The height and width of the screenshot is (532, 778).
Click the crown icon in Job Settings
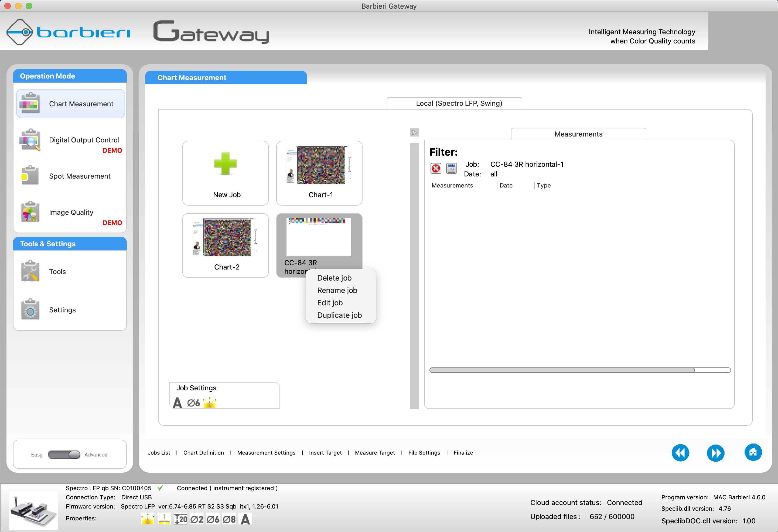coord(210,403)
